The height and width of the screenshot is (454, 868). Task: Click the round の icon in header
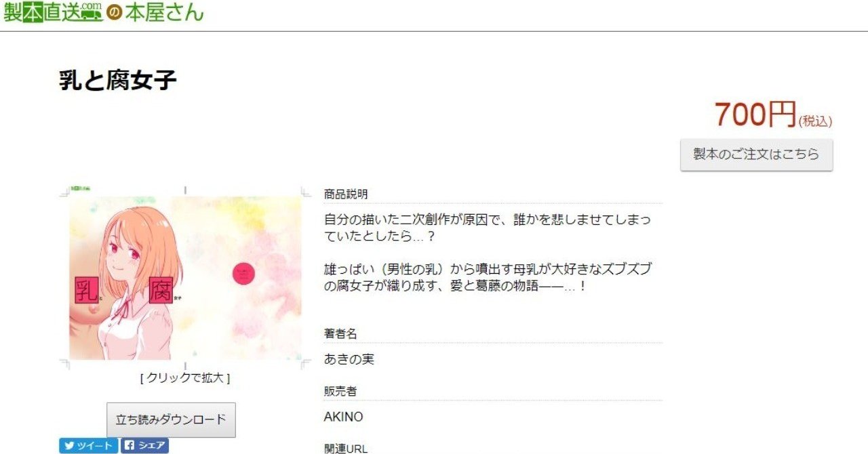coord(114,14)
